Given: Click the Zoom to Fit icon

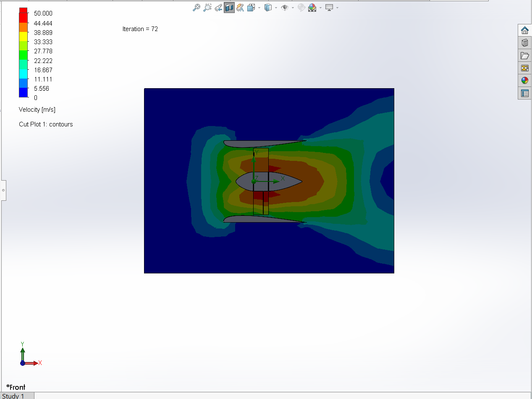Looking at the screenshot, I should [x=196, y=8].
